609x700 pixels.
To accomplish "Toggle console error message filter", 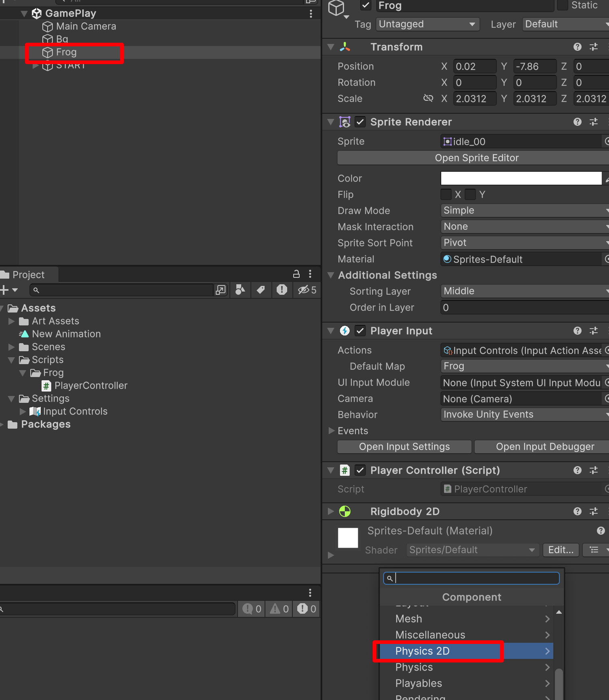I will tap(307, 609).
